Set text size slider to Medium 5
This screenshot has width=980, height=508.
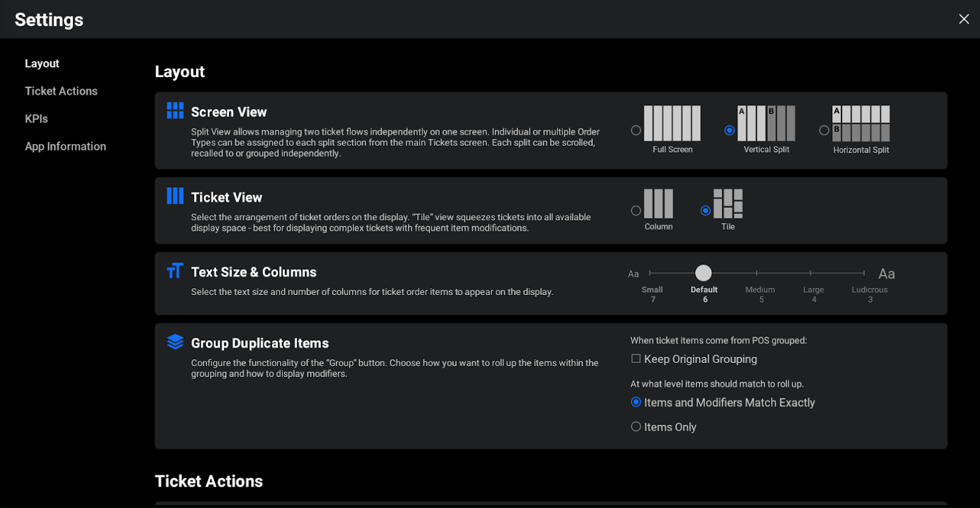coord(757,273)
